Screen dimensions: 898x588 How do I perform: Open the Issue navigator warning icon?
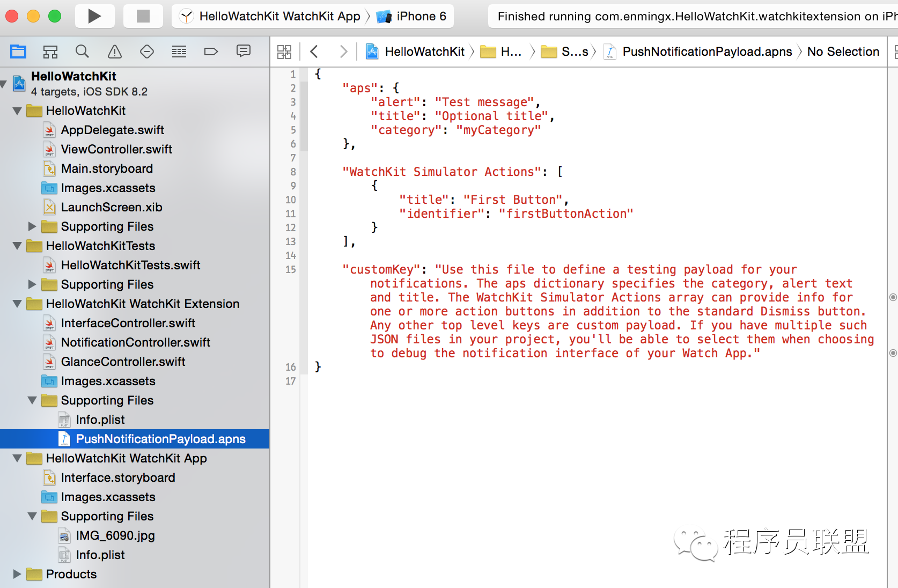115,52
